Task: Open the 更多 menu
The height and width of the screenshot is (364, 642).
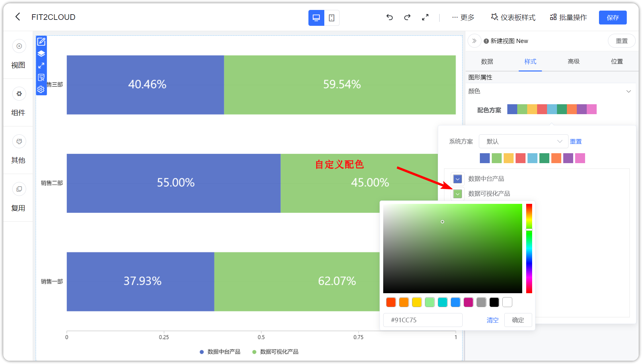Action: pos(463,18)
